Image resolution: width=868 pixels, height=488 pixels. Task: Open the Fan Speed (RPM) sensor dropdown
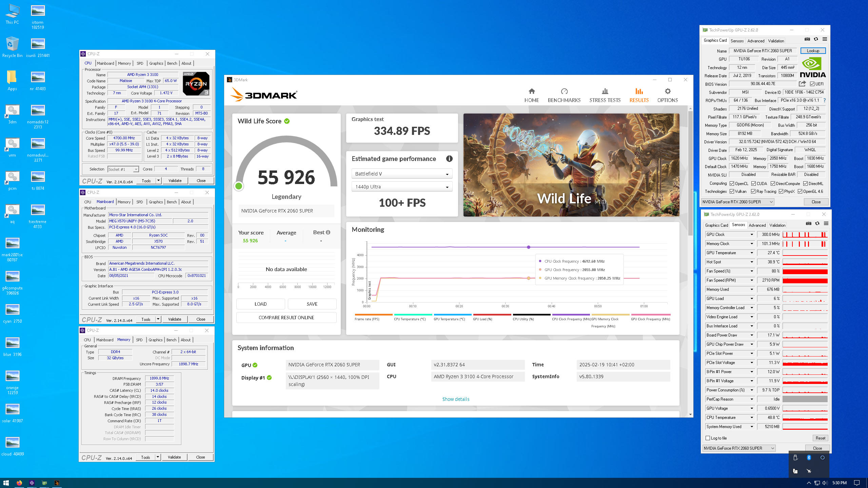point(751,280)
